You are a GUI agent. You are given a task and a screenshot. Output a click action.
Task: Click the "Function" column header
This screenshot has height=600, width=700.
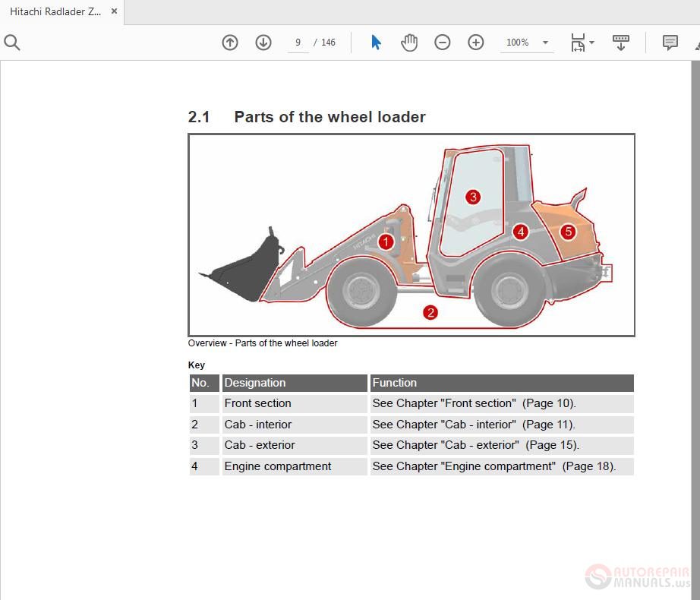pyautogui.click(x=502, y=383)
